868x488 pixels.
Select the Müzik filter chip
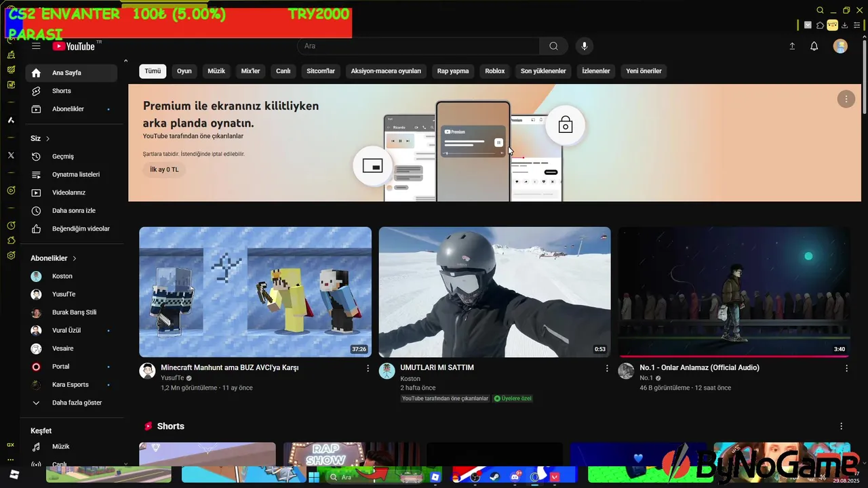coord(216,71)
